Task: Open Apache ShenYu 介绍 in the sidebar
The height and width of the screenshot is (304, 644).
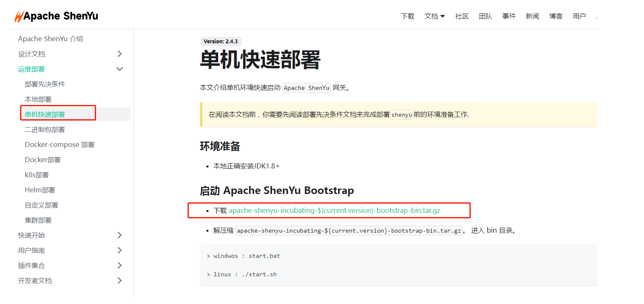Action: (51, 39)
